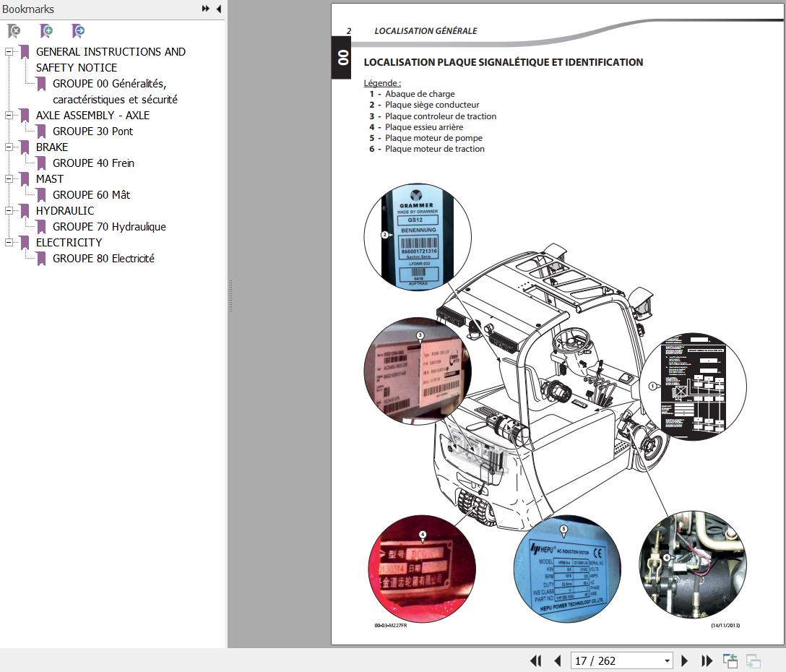Image resolution: width=786 pixels, height=672 pixels.
Task: Open the GROUPE 40 Frein bookmark
Action: click(93, 163)
